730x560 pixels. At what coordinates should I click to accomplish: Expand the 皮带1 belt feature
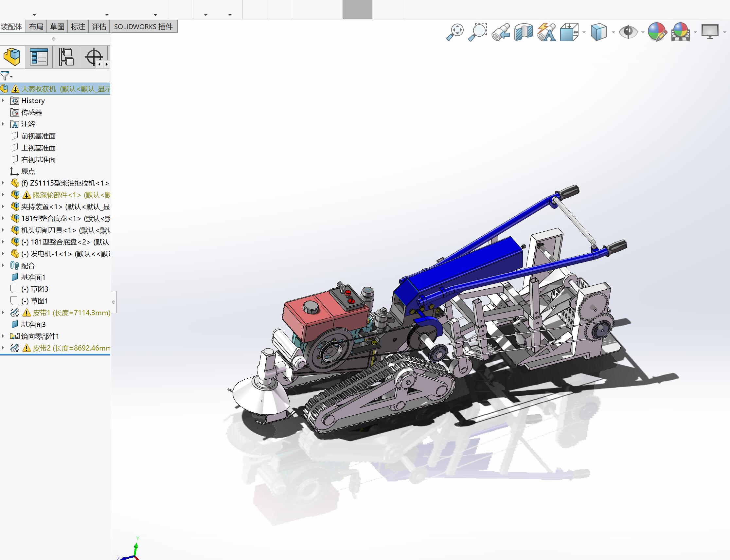coord(3,312)
